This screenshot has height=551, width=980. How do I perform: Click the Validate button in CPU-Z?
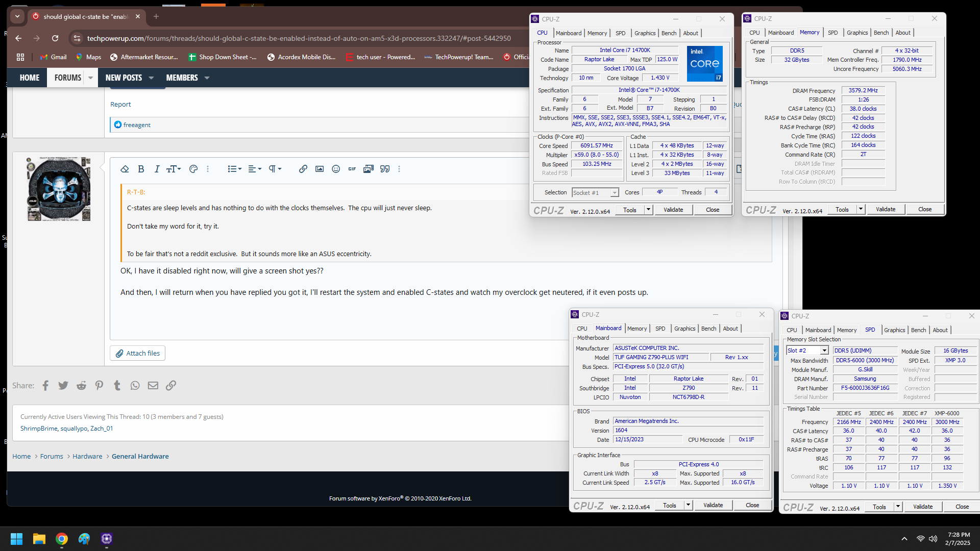coord(672,209)
